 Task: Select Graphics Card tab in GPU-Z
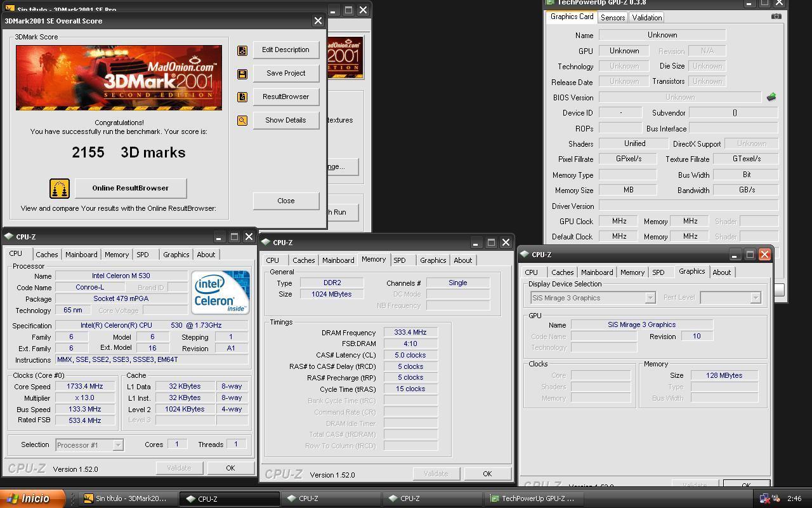click(x=572, y=17)
